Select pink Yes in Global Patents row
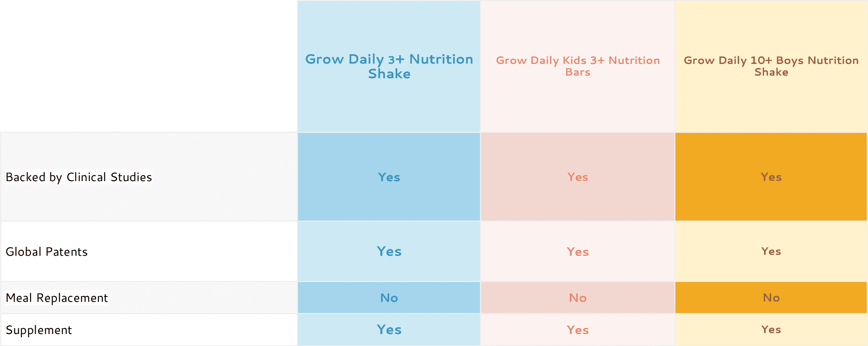 tap(578, 252)
